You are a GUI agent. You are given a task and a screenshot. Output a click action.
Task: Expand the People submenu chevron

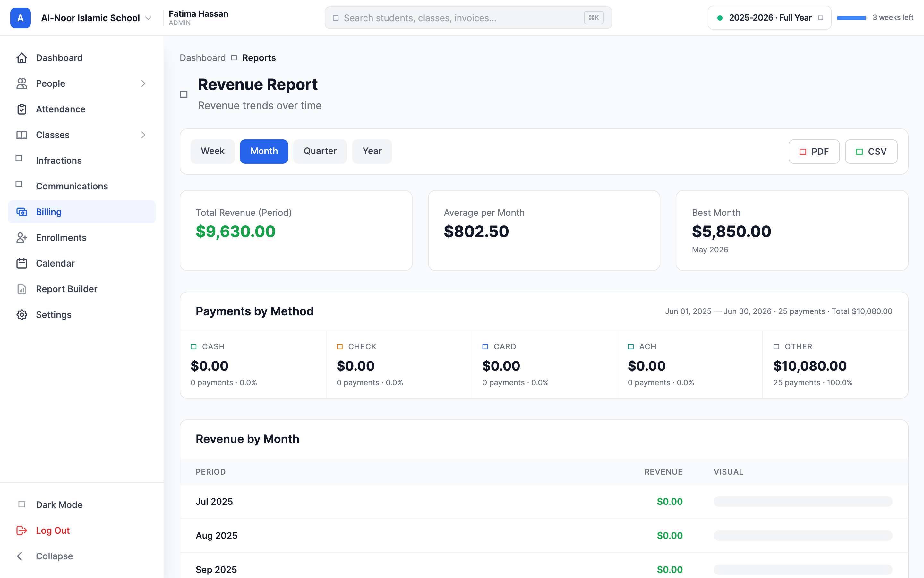tap(143, 83)
